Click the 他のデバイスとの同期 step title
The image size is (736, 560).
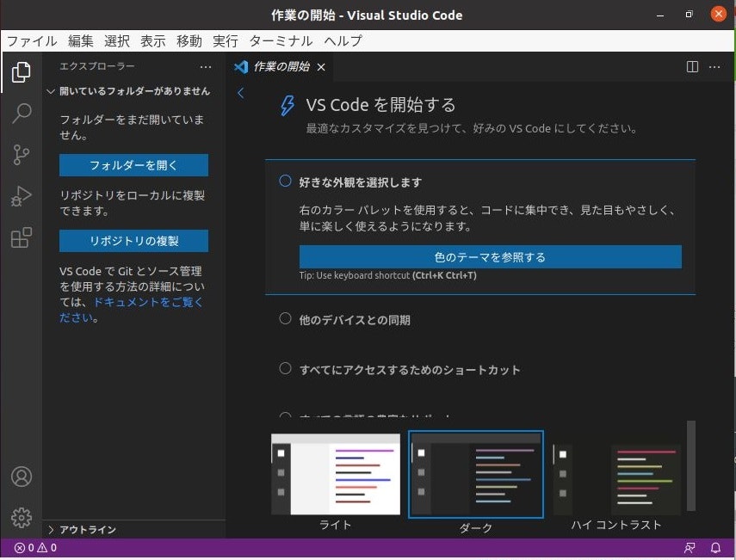coord(355,320)
